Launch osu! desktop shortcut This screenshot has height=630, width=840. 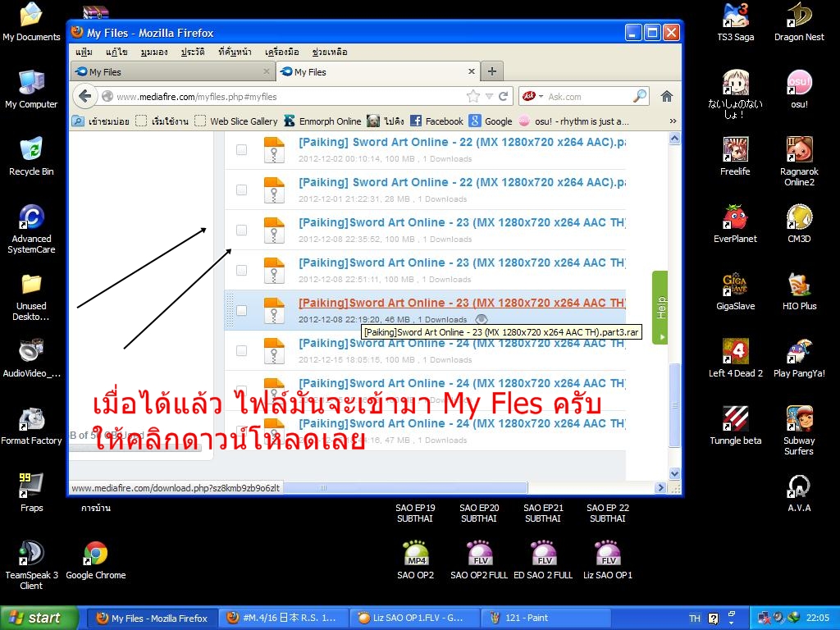[x=799, y=89]
